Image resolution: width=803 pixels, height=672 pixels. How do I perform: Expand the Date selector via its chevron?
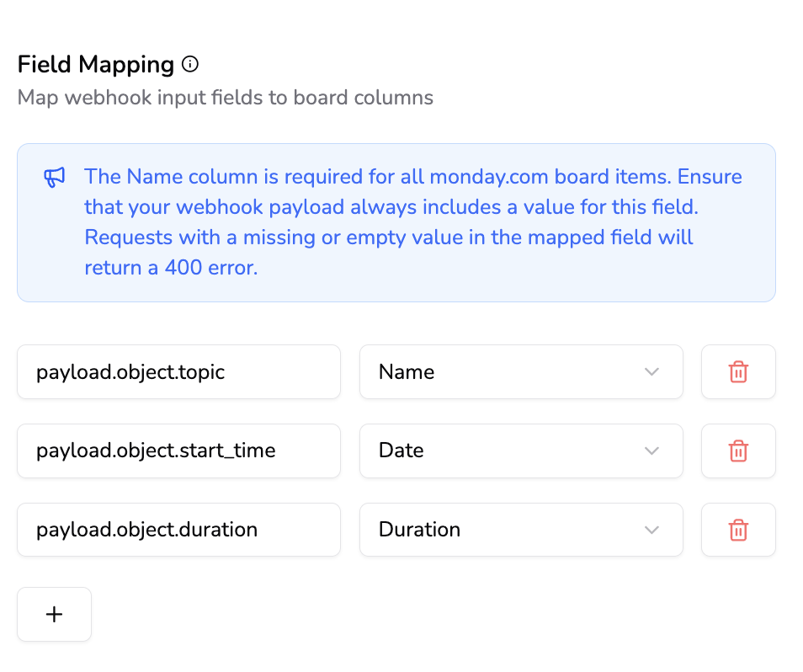click(x=651, y=451)
